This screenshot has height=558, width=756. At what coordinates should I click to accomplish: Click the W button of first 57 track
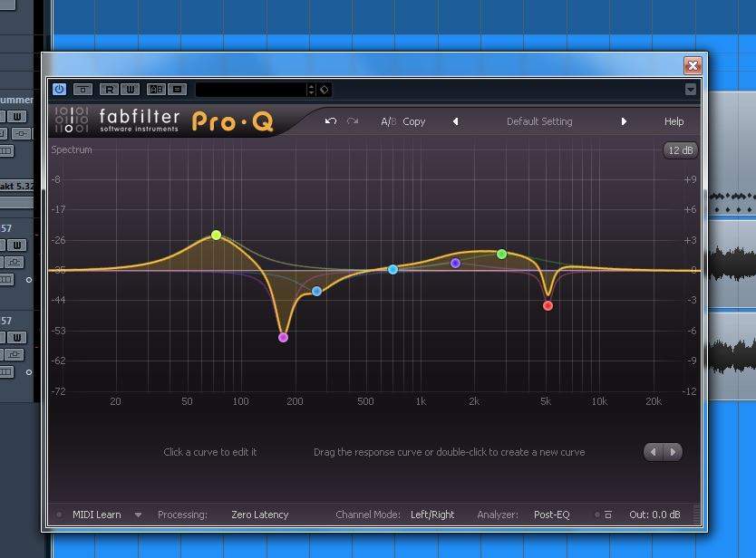pos(17,245)
